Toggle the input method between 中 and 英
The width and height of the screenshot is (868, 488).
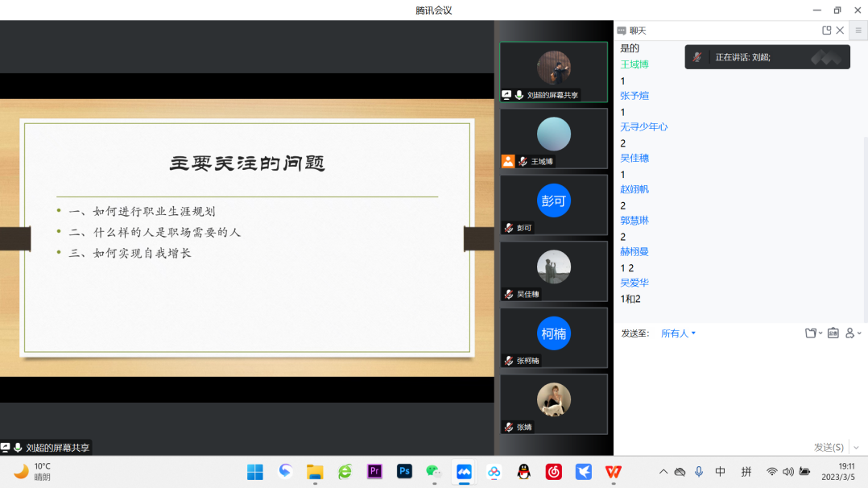719,472
